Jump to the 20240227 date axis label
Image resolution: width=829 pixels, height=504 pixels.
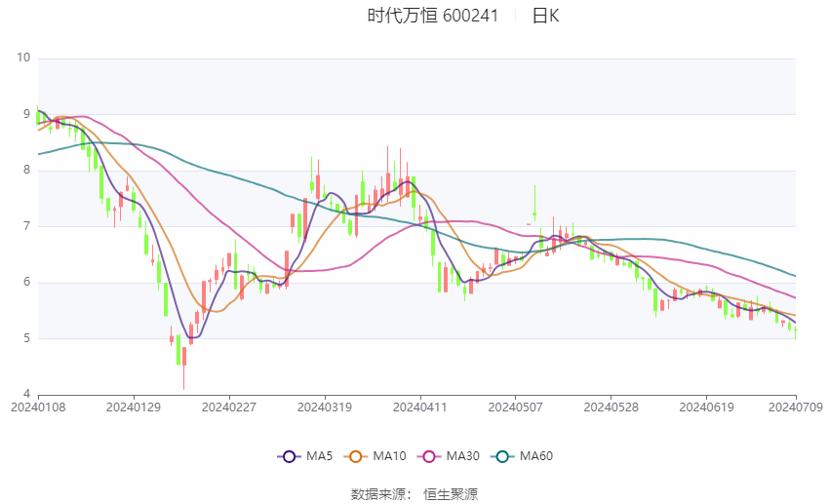pyautogui.click(x=228, y=406)
